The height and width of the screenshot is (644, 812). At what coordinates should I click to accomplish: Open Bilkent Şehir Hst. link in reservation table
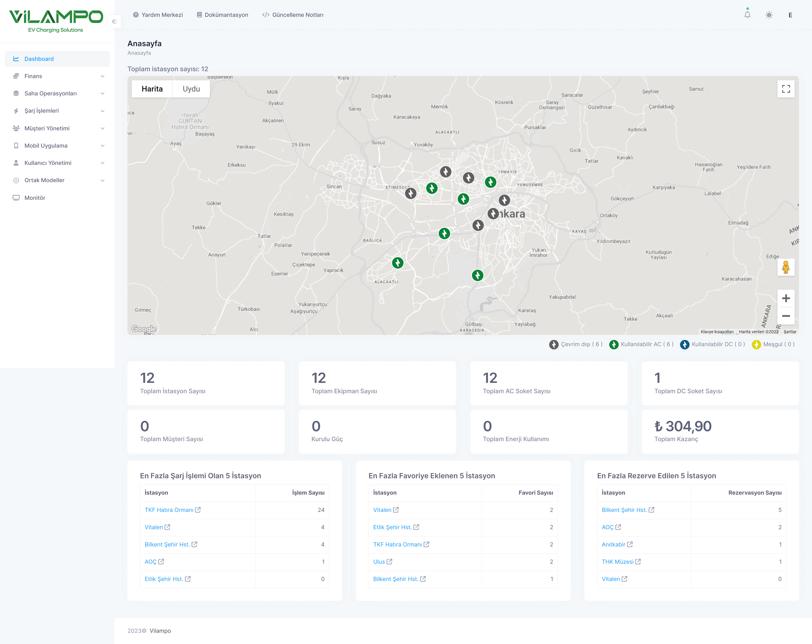(x=624, y=510)
